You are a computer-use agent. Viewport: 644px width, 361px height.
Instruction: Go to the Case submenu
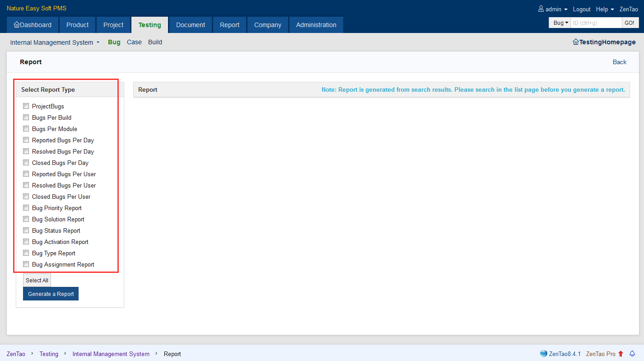point(134,42)
